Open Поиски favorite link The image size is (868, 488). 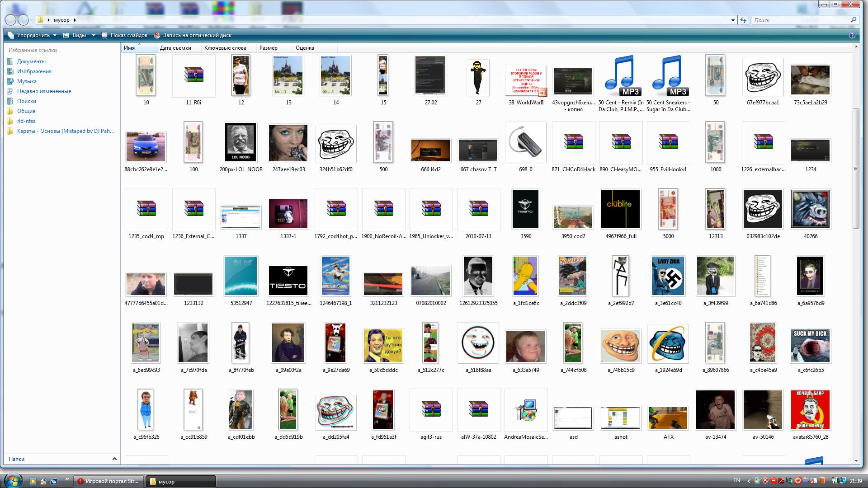tap(27, 101)
